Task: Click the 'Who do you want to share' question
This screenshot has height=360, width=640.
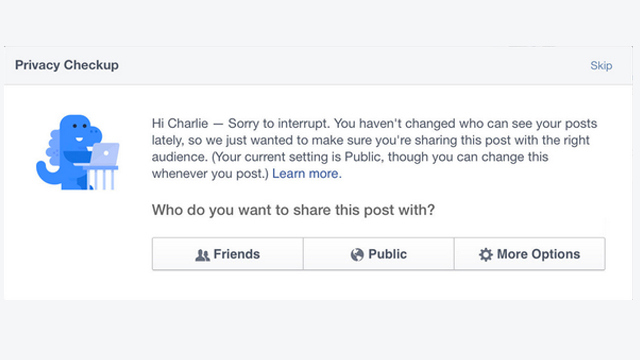Action: 293,210
